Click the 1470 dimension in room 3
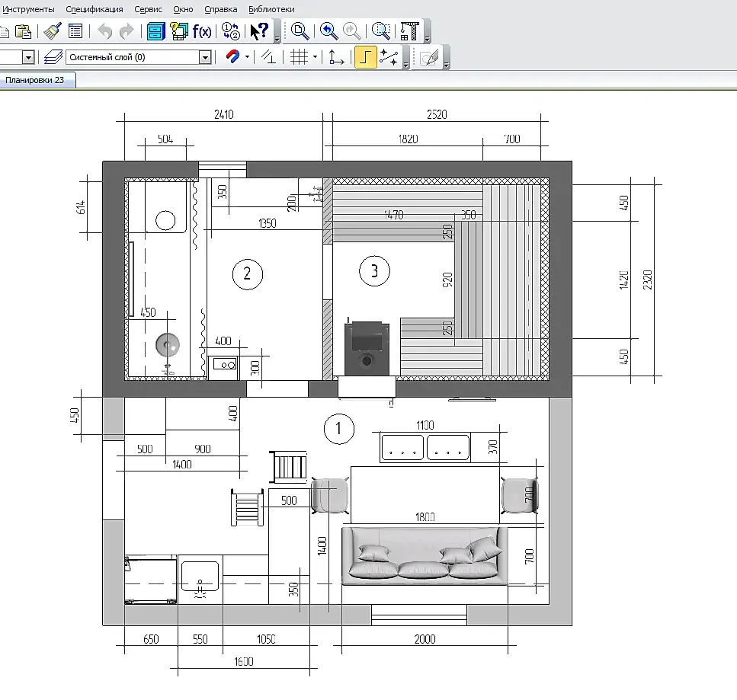 tap(393, 215)
